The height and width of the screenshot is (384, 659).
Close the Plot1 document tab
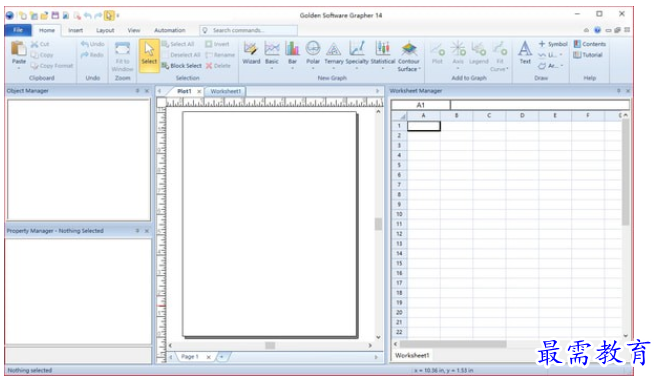199,92
